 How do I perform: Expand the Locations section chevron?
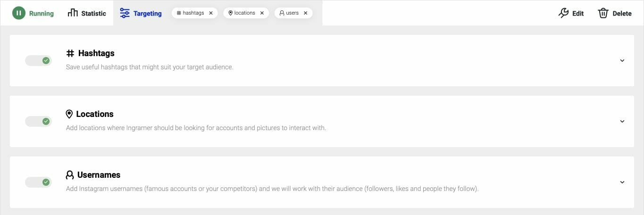622,121
